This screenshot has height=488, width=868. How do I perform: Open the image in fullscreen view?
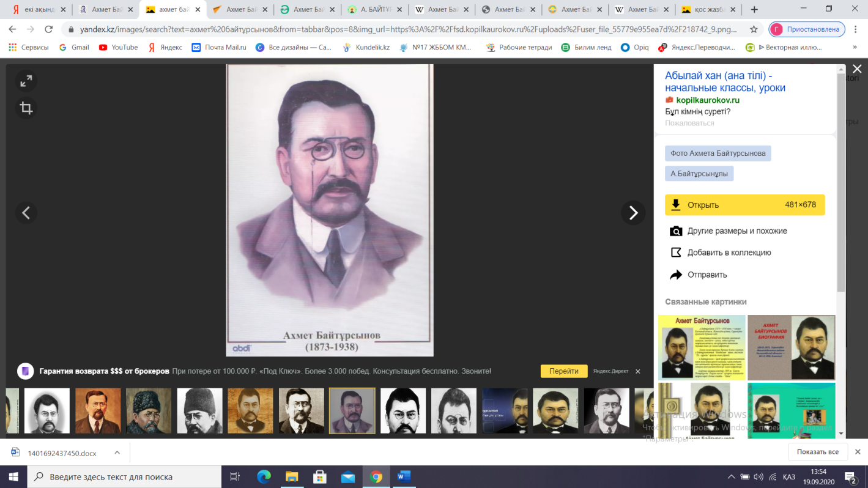point(26,81)
